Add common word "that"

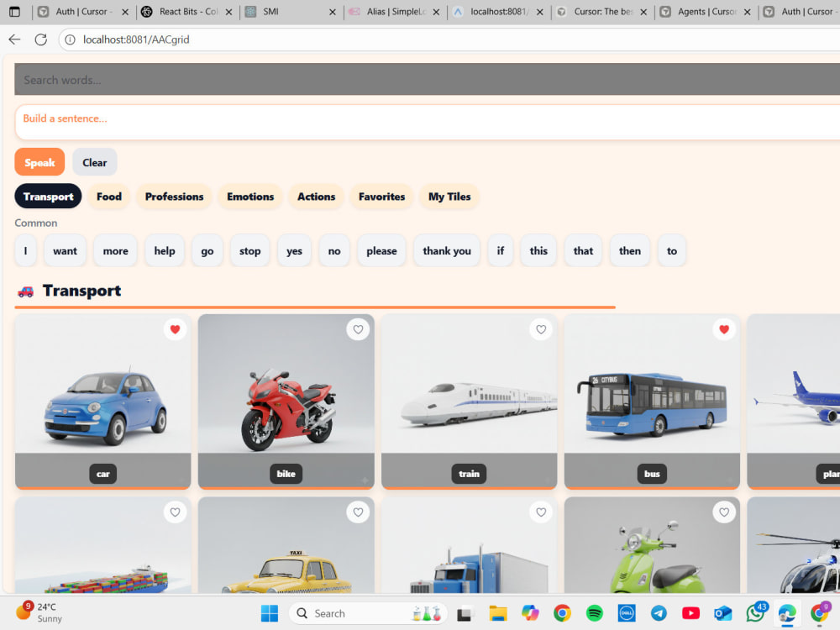583,250
